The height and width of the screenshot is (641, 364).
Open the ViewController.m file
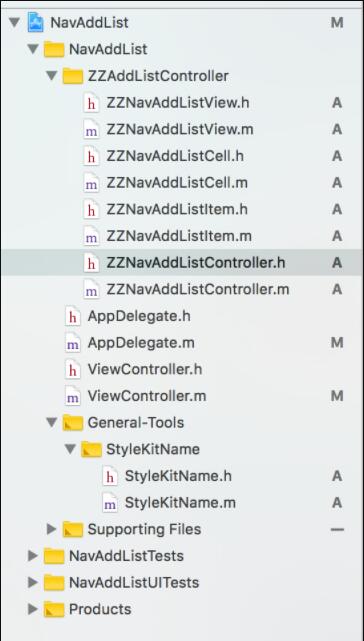147,396
